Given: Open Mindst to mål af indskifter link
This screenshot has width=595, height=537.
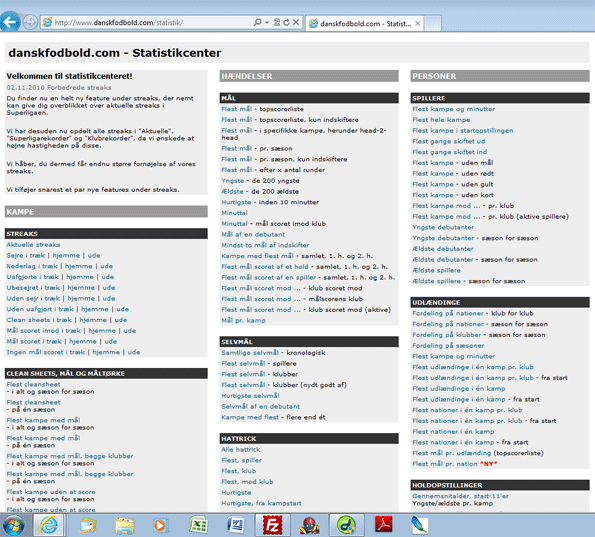Looking at the screenshot, I should [x=265, y=245].
